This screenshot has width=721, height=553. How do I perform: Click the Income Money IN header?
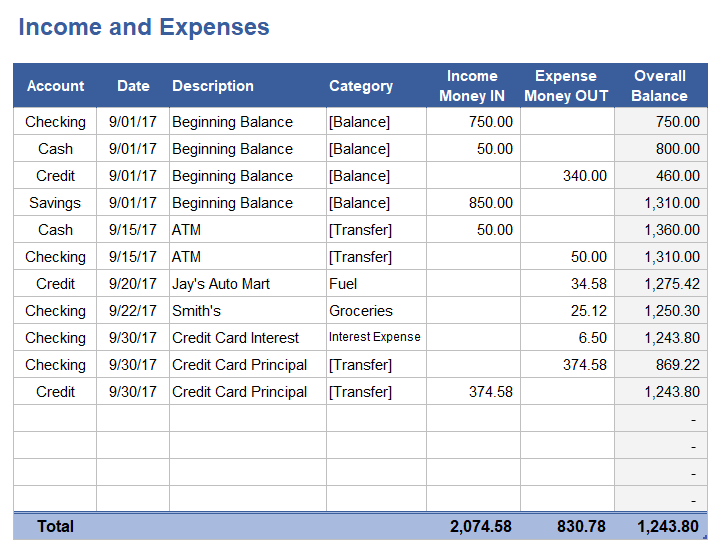472,86
